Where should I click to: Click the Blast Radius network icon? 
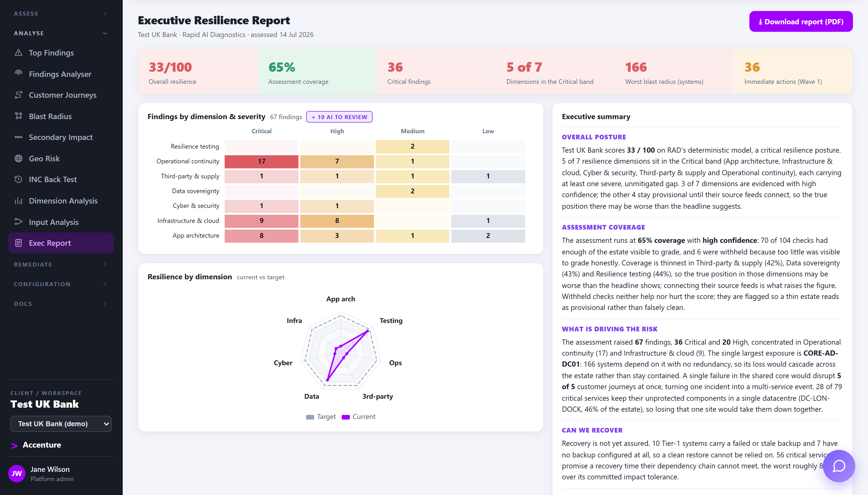(18, 116)
